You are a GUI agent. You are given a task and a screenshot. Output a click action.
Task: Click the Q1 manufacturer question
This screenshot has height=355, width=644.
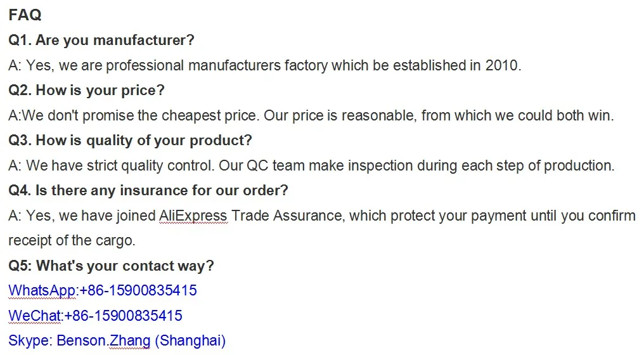[101, 41]
